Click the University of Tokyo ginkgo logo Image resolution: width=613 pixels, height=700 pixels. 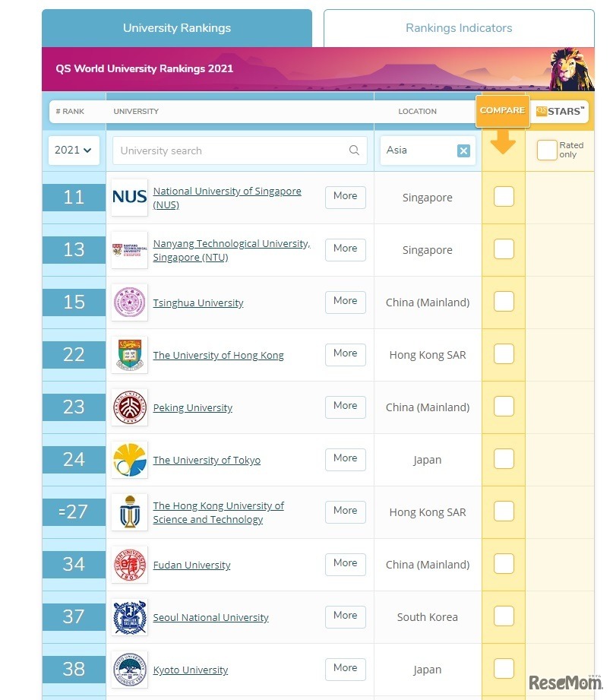coord(128,459)
